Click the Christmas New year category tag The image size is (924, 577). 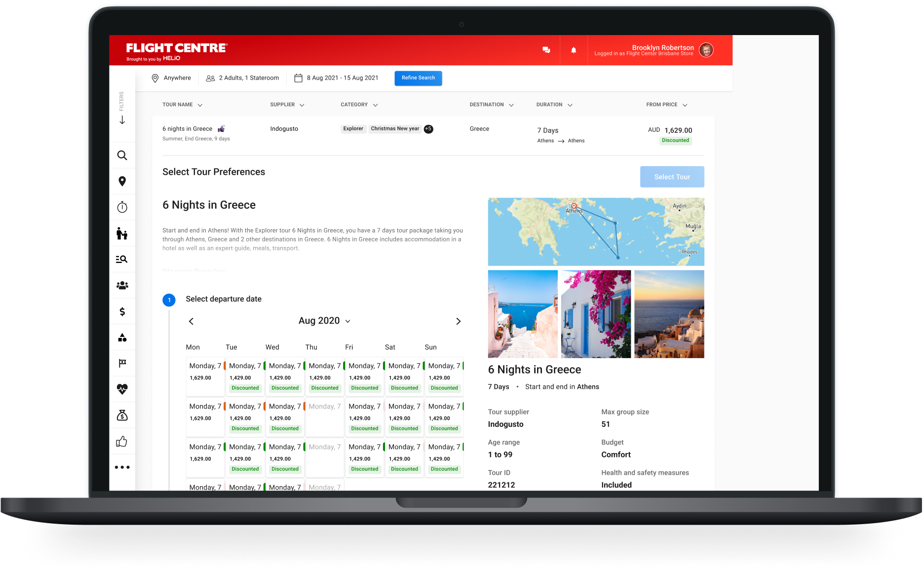(395, 129)
